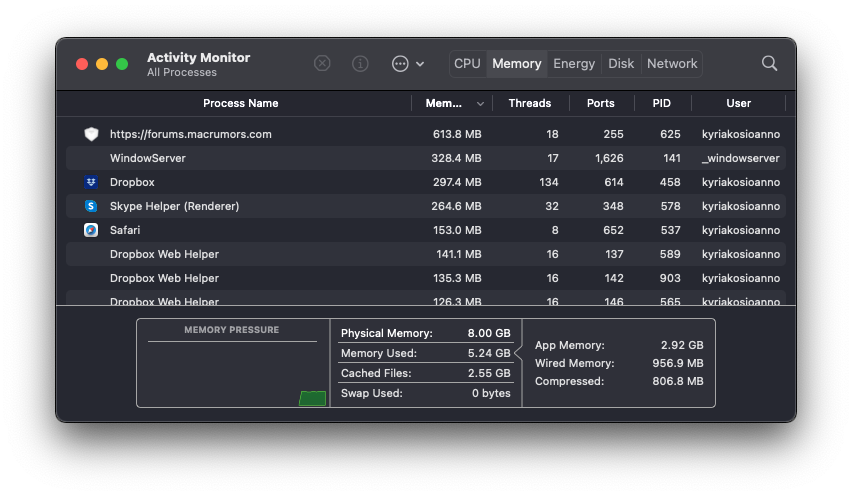Image resolution: width=852 pixels, height=496 pixels.
Task: Click the yellow minimize window button
Action: coord(102,64)
